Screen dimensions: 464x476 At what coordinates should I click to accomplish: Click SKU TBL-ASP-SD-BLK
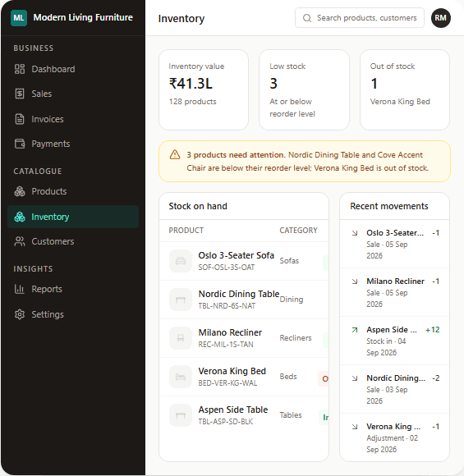click(226, 422)
